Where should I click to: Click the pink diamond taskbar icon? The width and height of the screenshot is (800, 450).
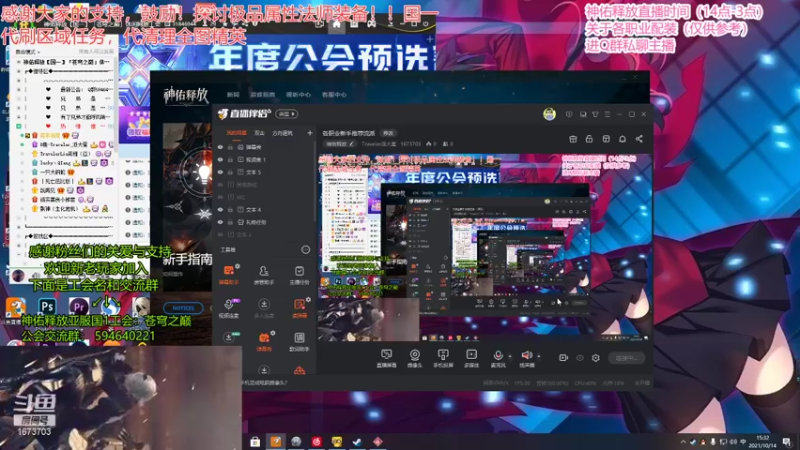point(378,441)
